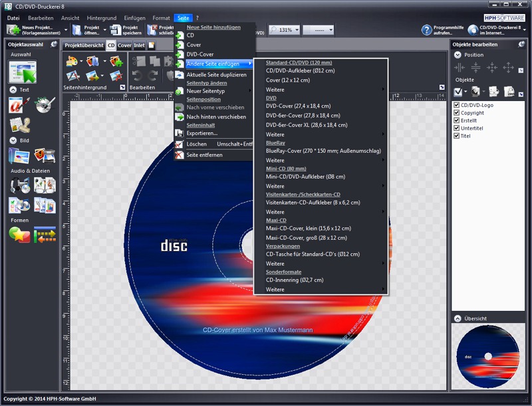
Task: Collapse the Text section in Objektauswahl
Action: (x=13, y=90)
